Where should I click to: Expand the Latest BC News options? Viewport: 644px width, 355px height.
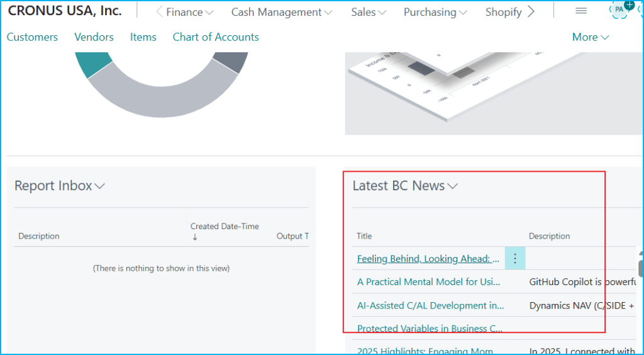tap(405, 186)
